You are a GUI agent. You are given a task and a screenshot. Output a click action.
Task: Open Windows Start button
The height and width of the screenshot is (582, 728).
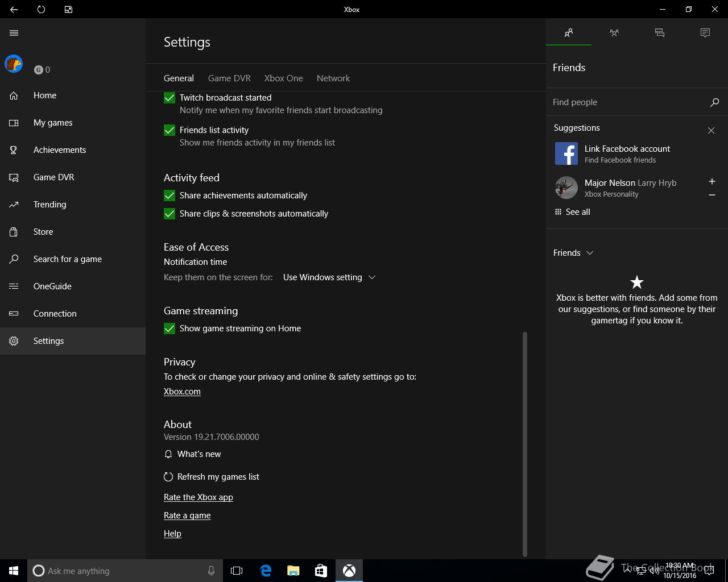[x=14, y=571]
